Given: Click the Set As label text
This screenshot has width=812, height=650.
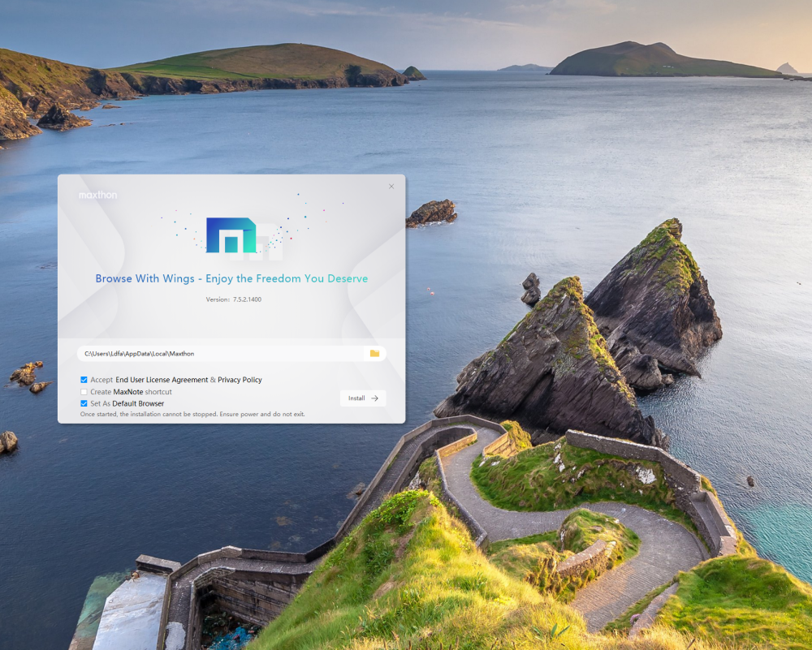Looking at the screenshot, I should click(x=100, y=403).
